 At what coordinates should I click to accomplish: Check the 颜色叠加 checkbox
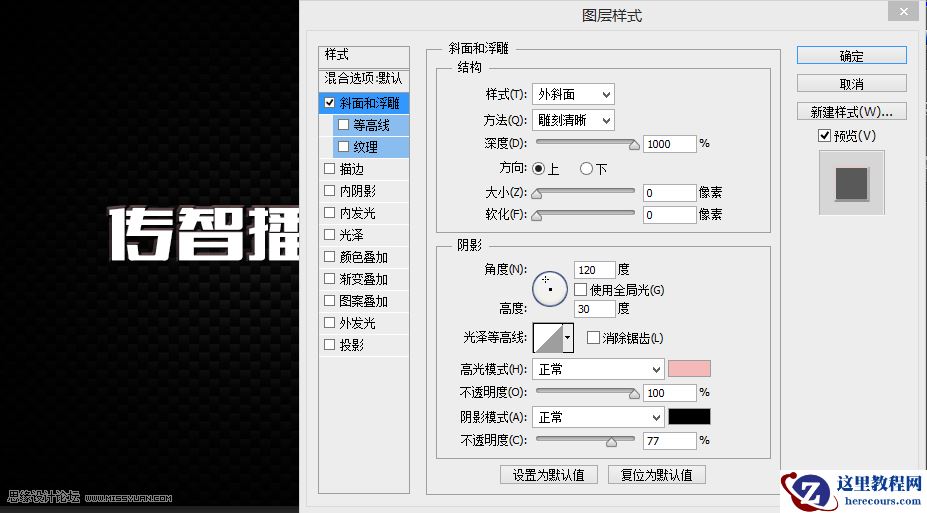click(329, 256)
